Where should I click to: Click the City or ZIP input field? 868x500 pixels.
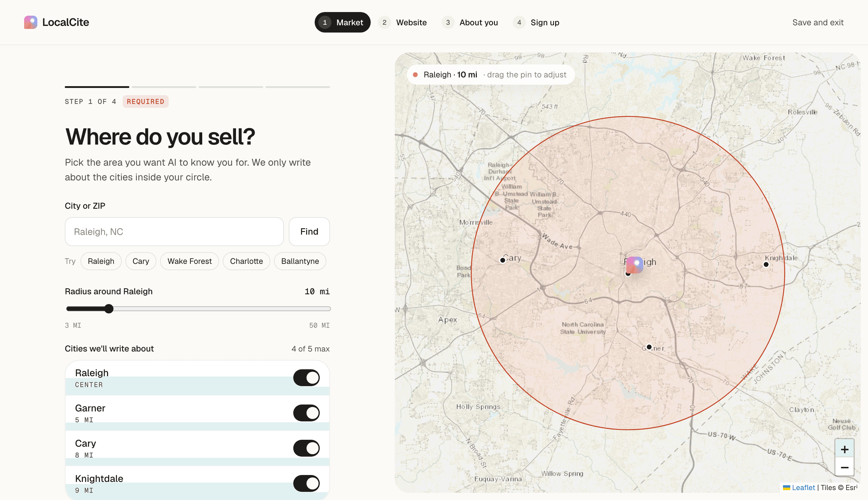[174, 231]
